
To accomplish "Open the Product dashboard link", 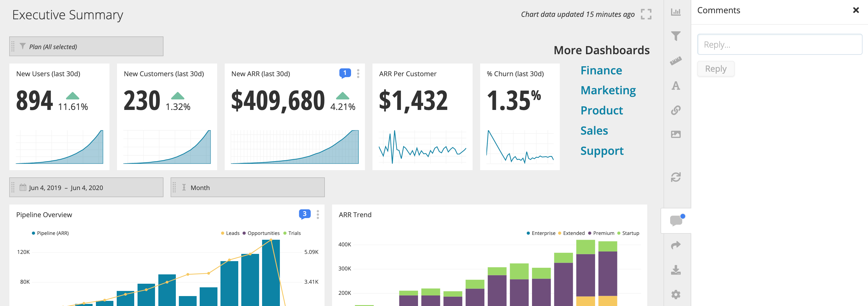I will [602, 111].
